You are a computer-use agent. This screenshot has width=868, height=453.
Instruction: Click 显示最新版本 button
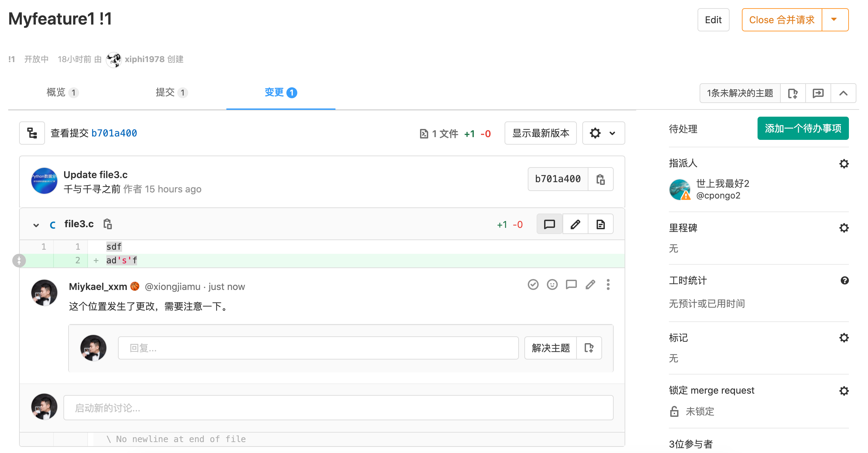[x=541, y=133]
